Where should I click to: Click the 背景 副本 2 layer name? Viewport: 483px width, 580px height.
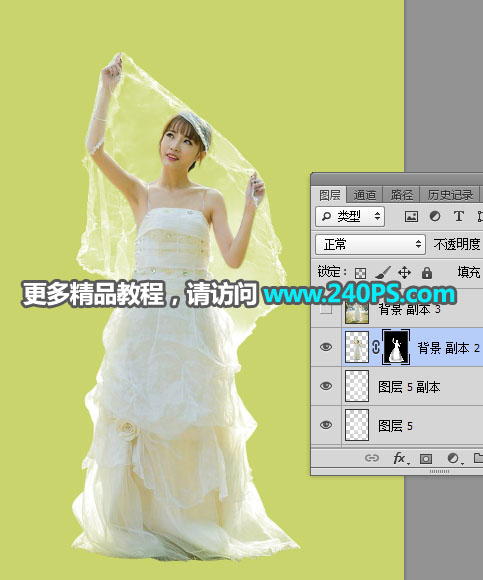click(448, 348)
